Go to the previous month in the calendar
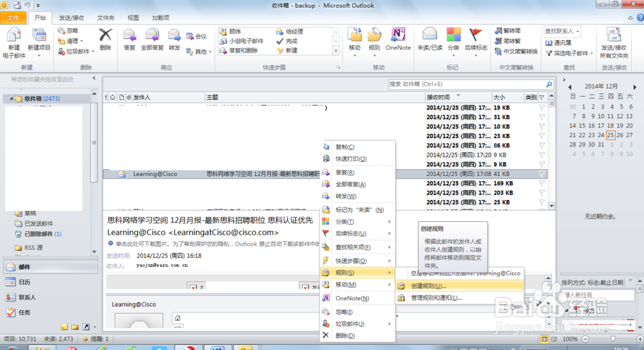The height and width of the screenshot is (350, 644). pos(570,87)
